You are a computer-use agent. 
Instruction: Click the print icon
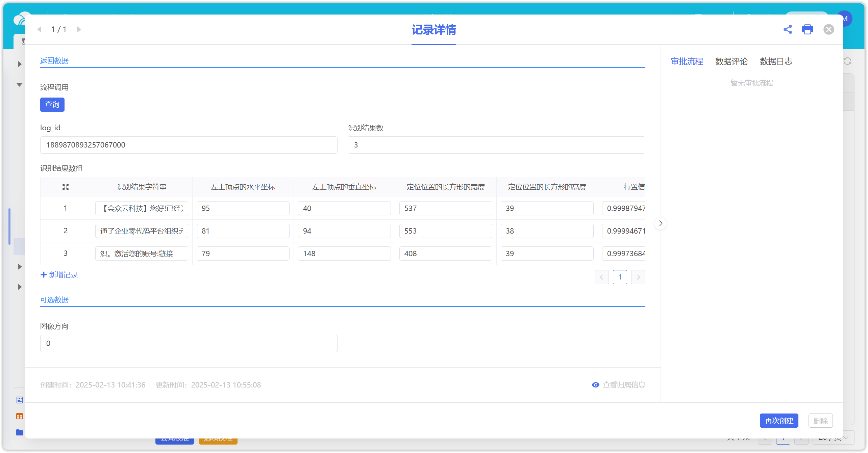(x=808, y=29)
